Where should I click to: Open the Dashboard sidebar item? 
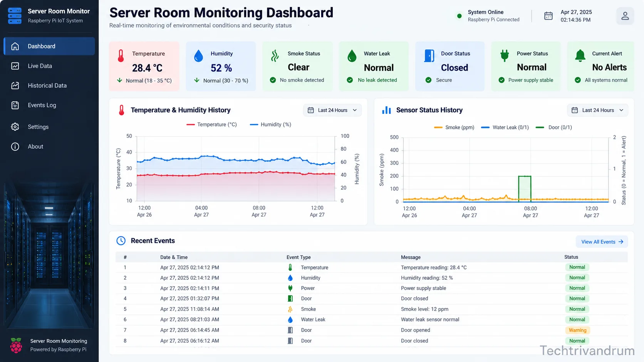[x=49, y=46]
